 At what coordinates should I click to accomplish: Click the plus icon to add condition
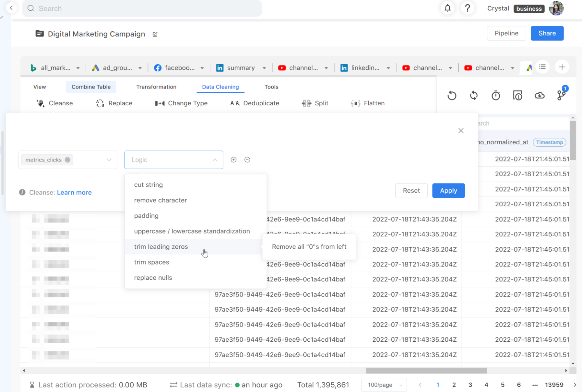233,160
